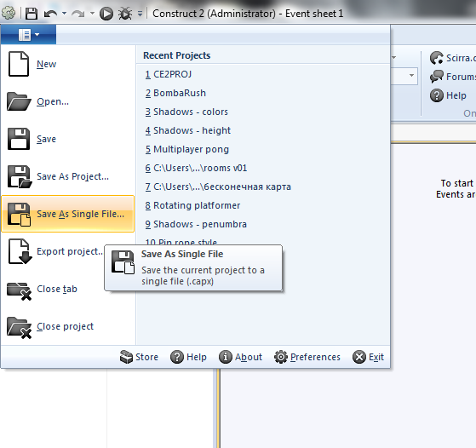476x448 pixels.
Task: Click the Close tab folder icon
Action: [x=19, y=291]
